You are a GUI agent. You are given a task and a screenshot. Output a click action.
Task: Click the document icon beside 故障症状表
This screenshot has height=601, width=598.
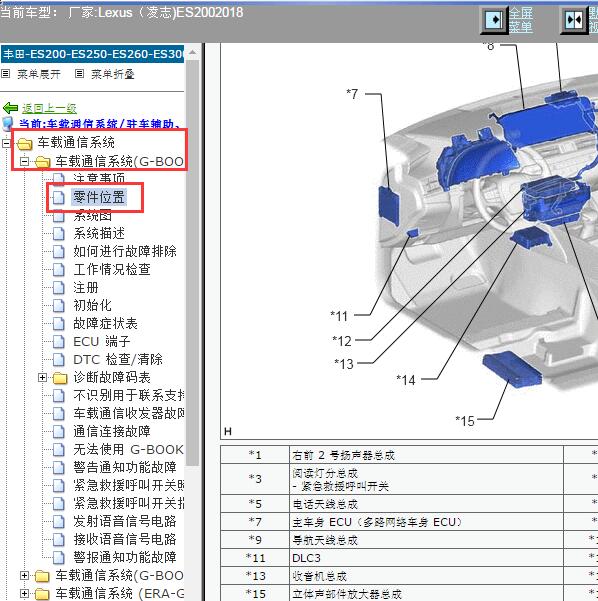[58, 323]
